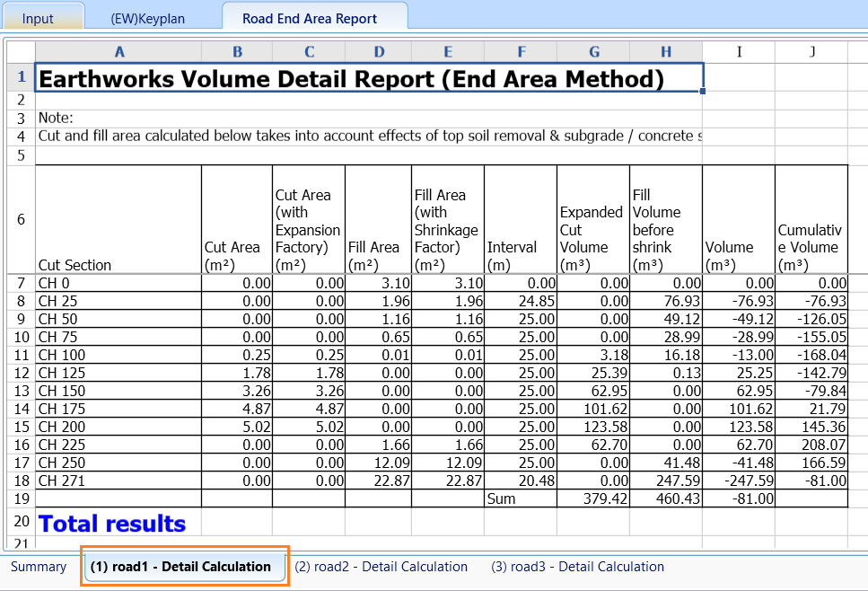Open the (3) road3 - Detail Calculation sheet
Viewport: 868px width, 591px height.
(577, 567)
